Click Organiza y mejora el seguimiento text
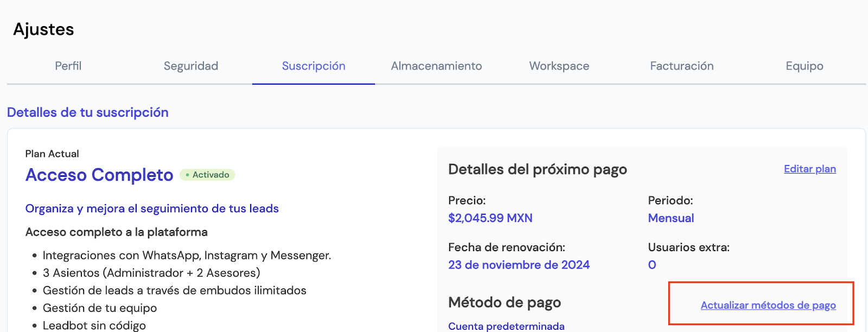The width and height of the screenshot is (868, 332). 152,208
